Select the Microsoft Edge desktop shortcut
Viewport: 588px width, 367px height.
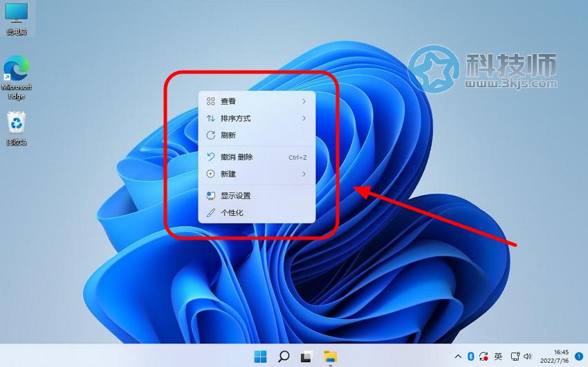[16, 78]
